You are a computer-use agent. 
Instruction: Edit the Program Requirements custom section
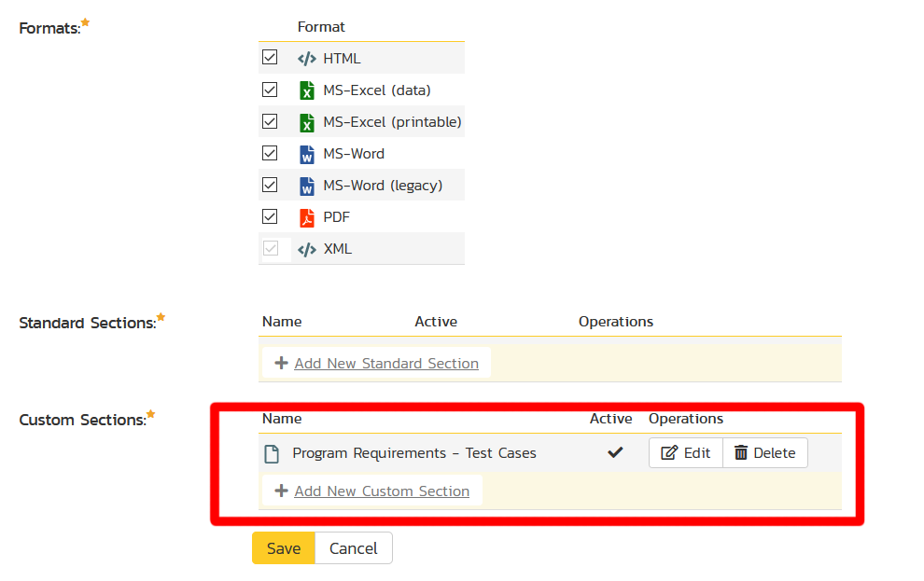[x=686, y=453]
